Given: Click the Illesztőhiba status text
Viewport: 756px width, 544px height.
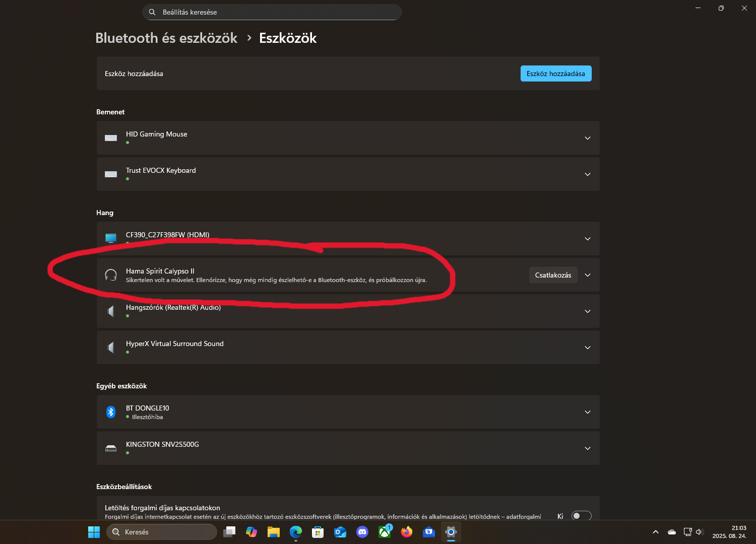Looking at the screenshot, I should (147, 417).
